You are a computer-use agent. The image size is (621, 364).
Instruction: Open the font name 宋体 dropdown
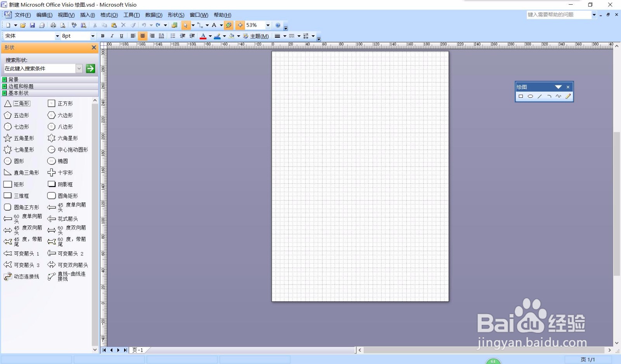[x=57, y=36]
